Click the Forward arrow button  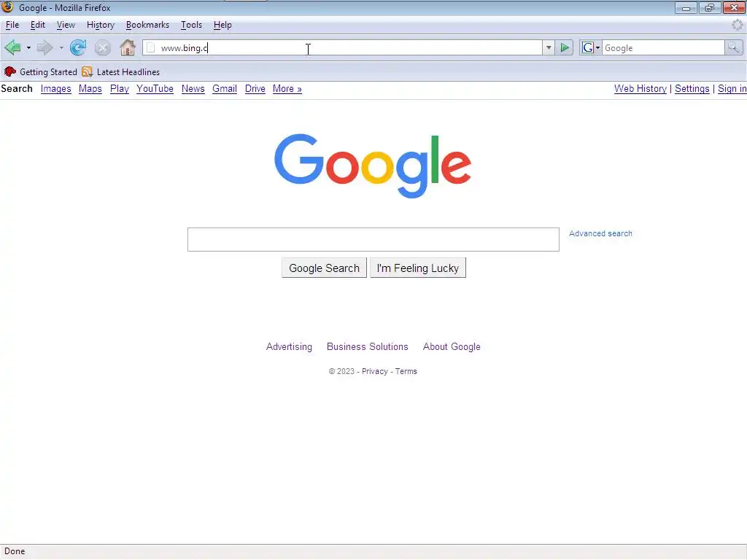click(44, 47)
